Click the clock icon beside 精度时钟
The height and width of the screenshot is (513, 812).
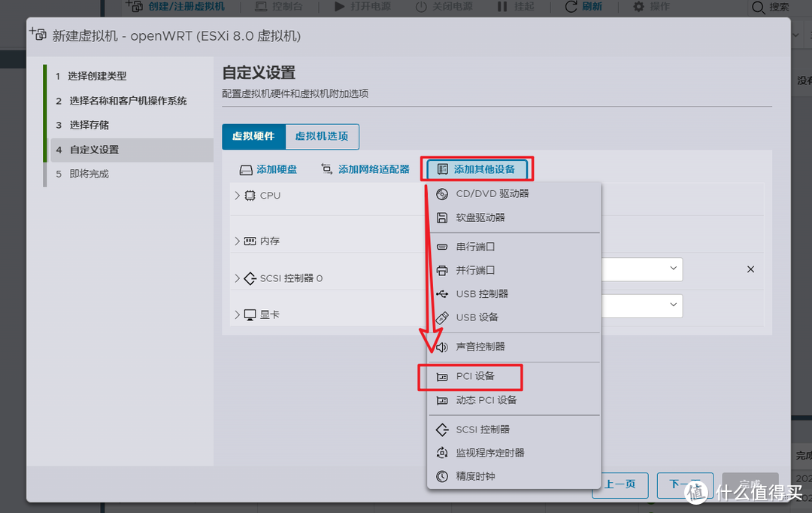point(442,476)
